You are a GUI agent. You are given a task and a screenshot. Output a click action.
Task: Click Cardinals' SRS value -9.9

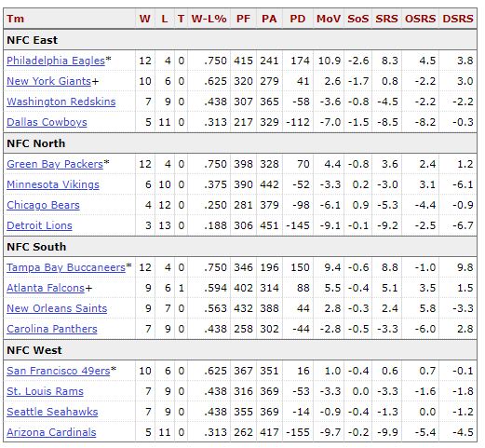387,432
